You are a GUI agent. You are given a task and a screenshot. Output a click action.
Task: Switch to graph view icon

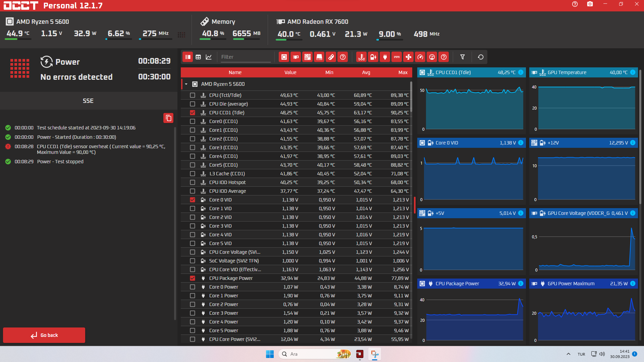(209, 57)
